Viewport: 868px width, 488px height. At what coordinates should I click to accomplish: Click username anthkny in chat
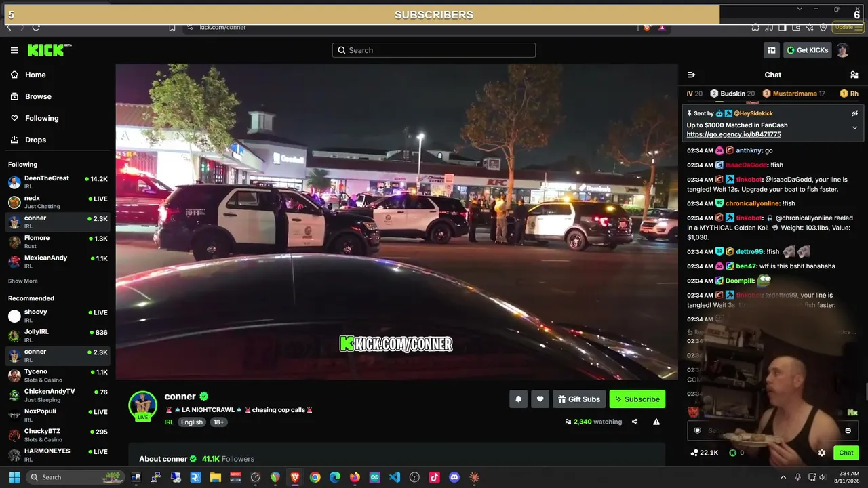(749, 150)
